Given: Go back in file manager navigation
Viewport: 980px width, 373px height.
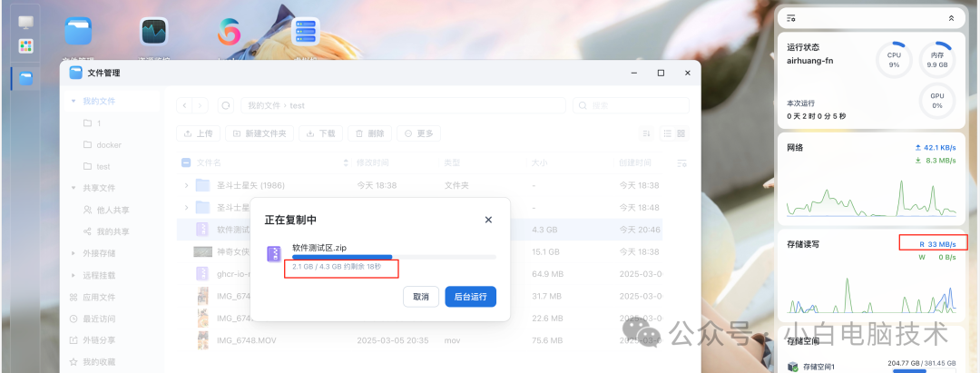Looking at the screenshot, I should pos(185,105).
